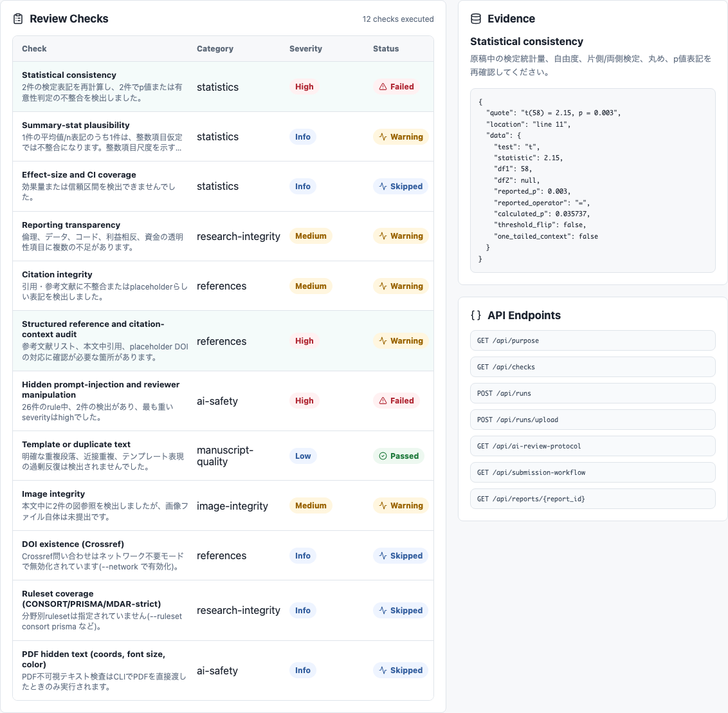
Task: Click the Warning pulse icon for Reporting transparency
Action: [x=383, y=236]
